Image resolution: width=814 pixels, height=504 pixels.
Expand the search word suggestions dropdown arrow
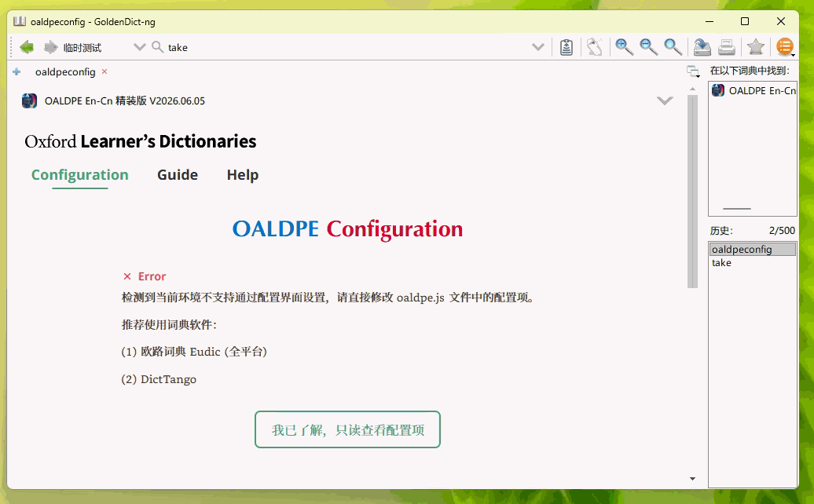tap(538, 47)
